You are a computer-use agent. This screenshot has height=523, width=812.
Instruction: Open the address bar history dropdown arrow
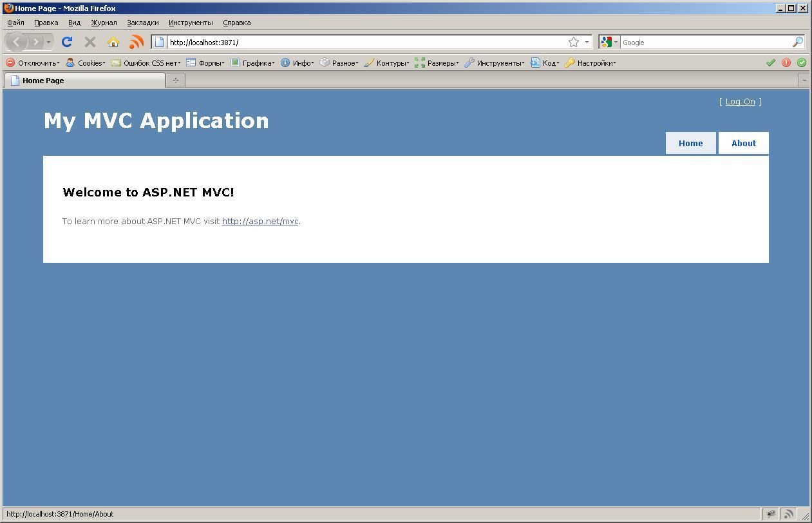coord(587,43)
